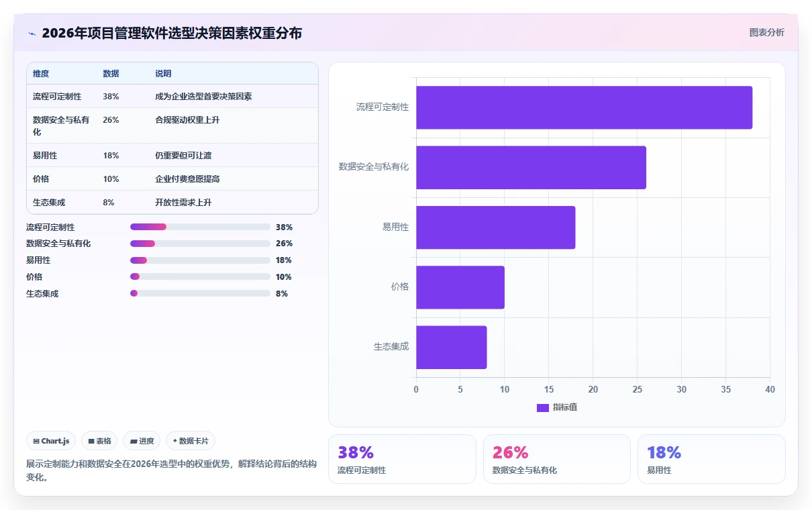Click the 生态集成 table row name
The height and width of the screenshot is (510, 812).
click(x=49, y=203)
